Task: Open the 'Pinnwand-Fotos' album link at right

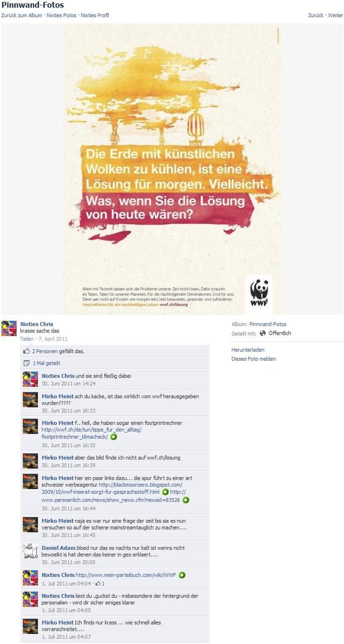Action: [x=268, y=324]
